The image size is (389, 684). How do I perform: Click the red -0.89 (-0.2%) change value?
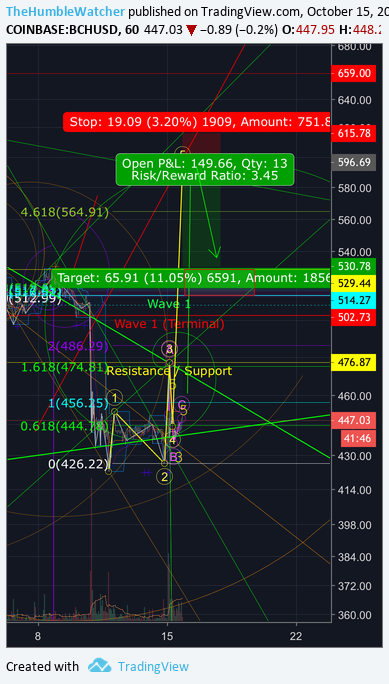(238, 30)
